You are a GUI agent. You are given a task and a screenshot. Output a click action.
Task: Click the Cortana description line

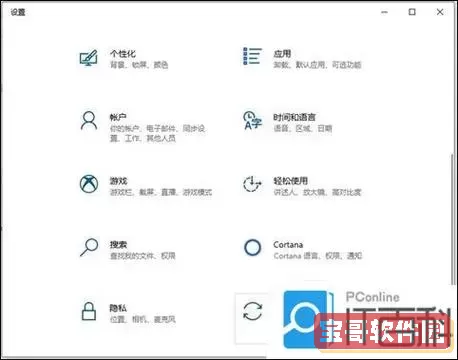click(x=318, y=256)
